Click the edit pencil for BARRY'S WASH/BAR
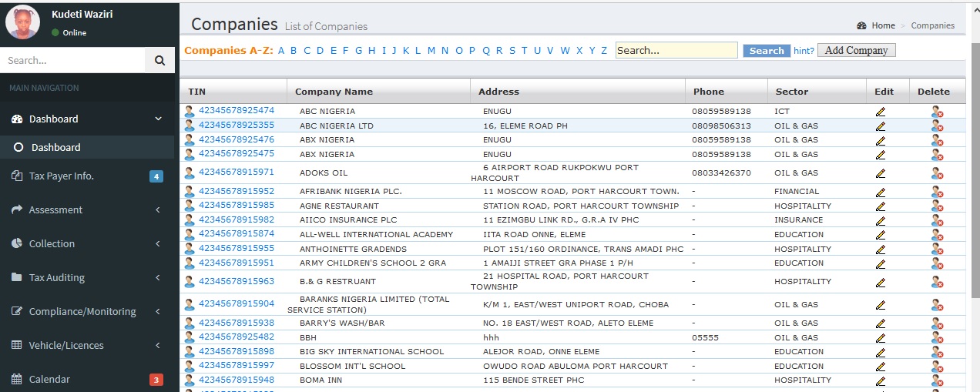 coord(881,323)
